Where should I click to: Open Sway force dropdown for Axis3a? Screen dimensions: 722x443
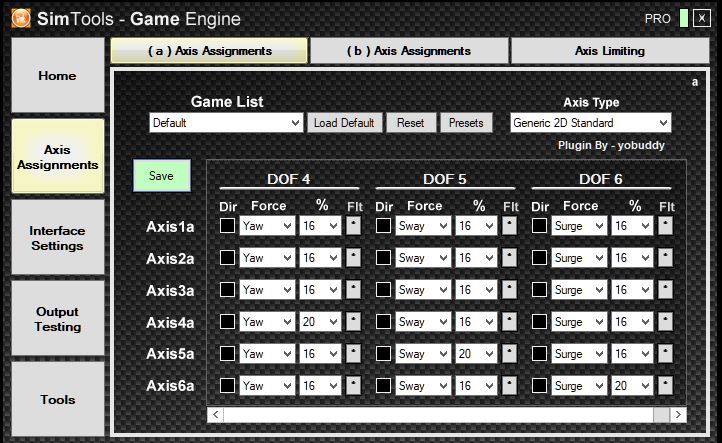(423, 290)
